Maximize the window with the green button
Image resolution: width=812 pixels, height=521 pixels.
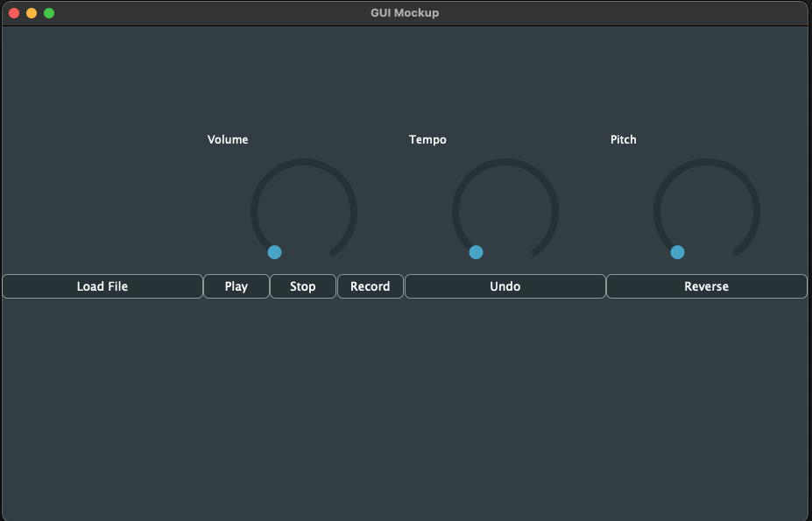[49, 13]
